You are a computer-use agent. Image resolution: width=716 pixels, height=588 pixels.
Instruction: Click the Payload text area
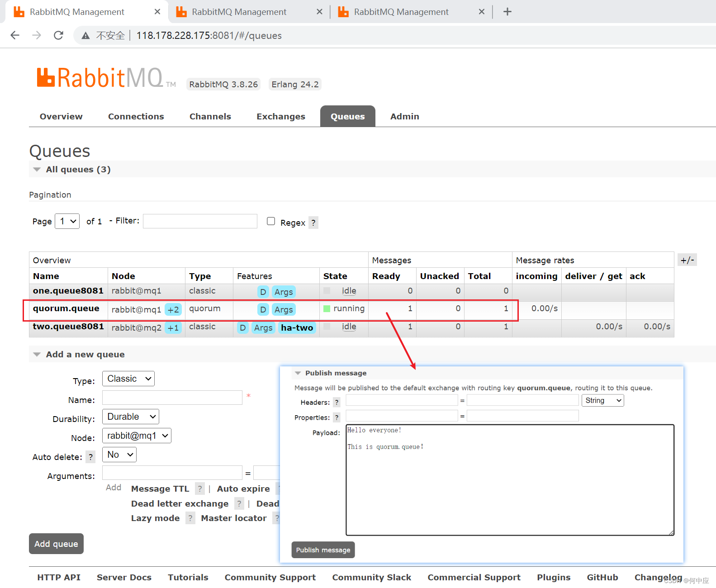(x=510, y=480)
